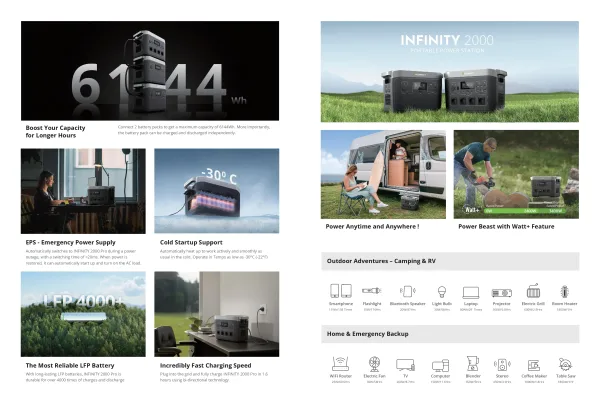Screen dimensions: 600x410
Task: Click the 'Smartphone' label text
Action: pos(341,304)
